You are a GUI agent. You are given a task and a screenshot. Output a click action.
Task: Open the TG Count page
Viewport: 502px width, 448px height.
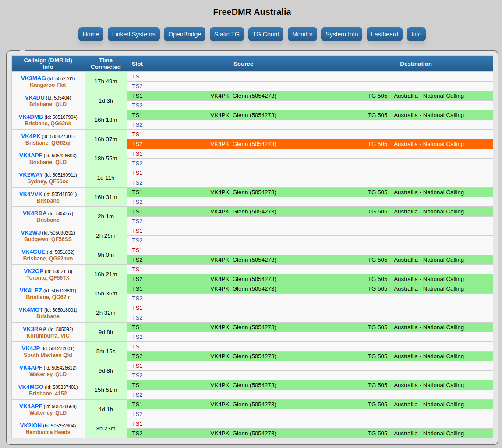tap(266, 34)
